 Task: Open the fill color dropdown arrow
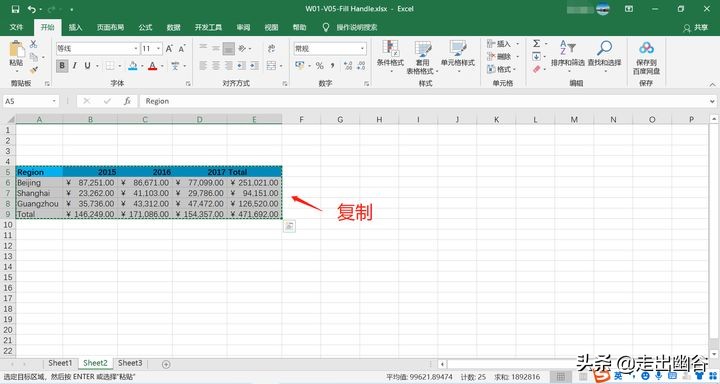(142, 66)
